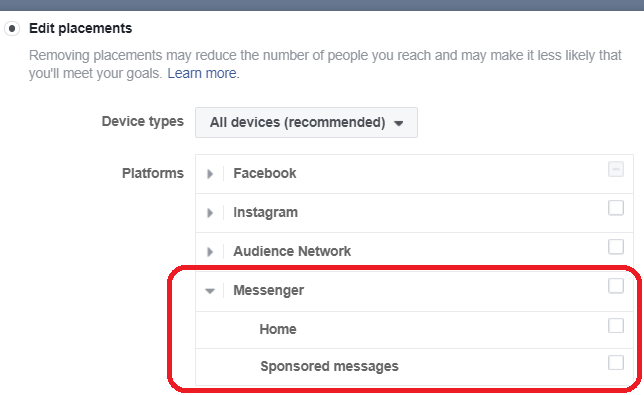
Task: Click the Facebook row label
Action: (264, 173)
